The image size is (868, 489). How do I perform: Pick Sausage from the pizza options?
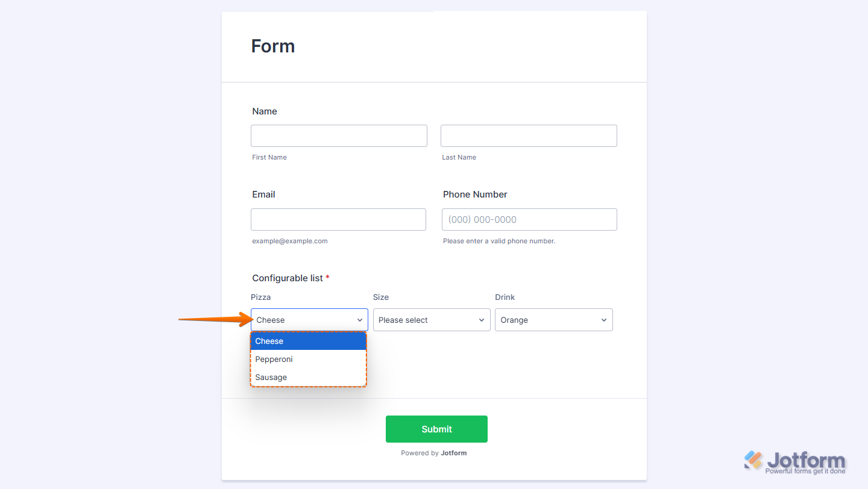[x=308, y=378]
